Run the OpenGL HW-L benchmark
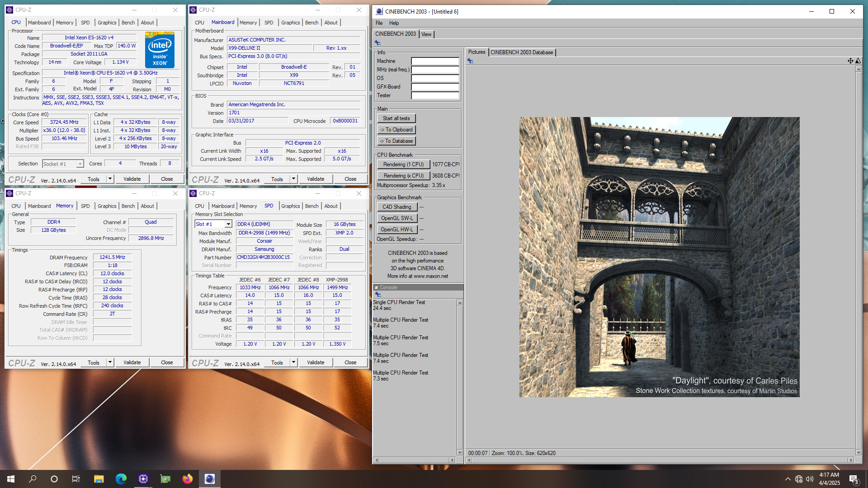Viewport: 868px width, 488px height. (x=396, y=230)
